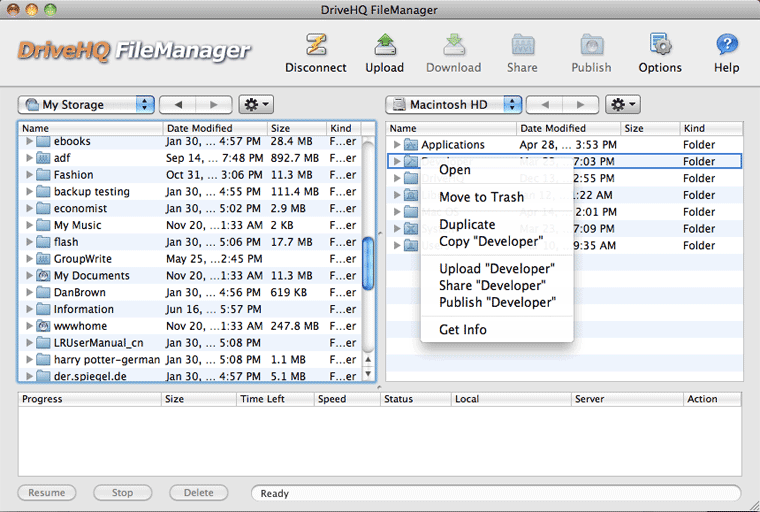Click the DanBrown folder icon

coord(44,292)
